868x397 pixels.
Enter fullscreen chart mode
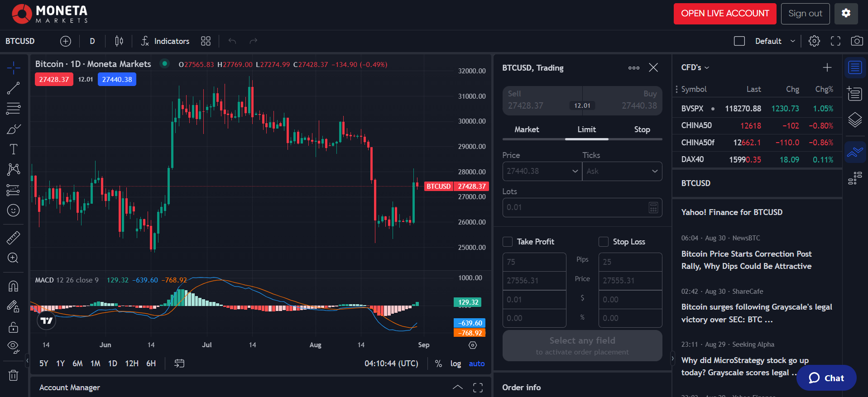(835, 41)
